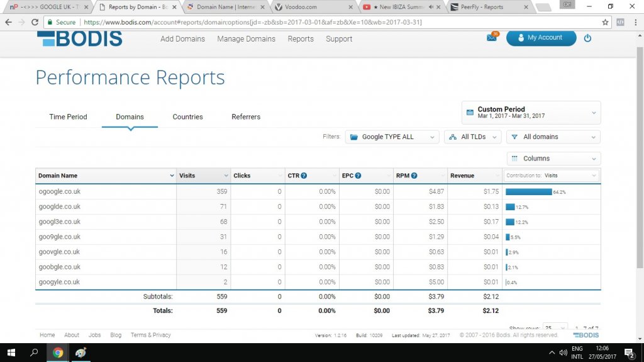Open Contribution to Visits dropdown
Screen dimensions: 644x362
[x=551, y=176]
